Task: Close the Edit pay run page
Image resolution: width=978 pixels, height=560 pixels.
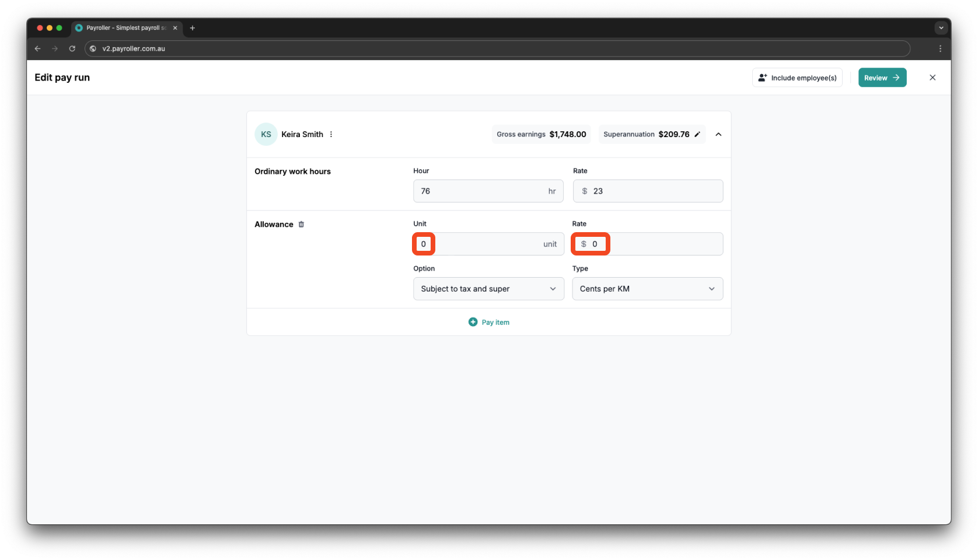Action: [x=932, y=78]
